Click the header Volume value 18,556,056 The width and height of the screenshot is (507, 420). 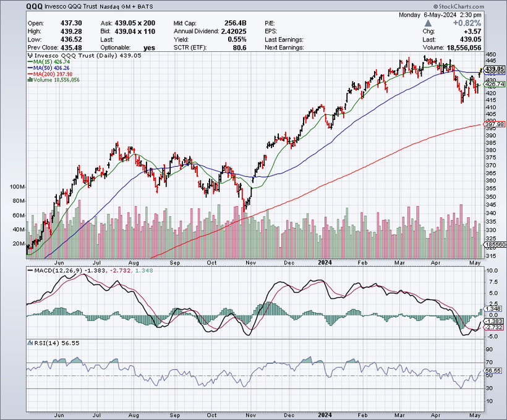[464, 48]
